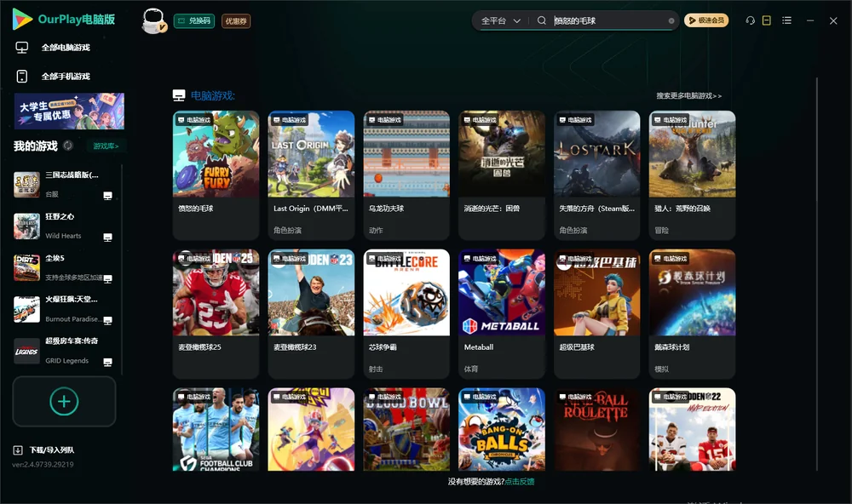Open the Metaball game card

pyautogui.click(x=502, y=313)
